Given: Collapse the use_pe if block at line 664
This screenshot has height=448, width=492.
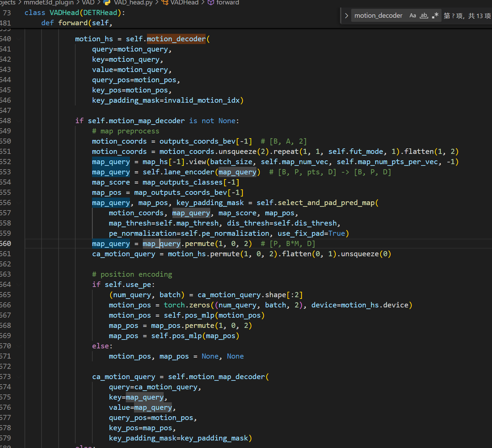Looking at the screenshot, I should (19, 285).
